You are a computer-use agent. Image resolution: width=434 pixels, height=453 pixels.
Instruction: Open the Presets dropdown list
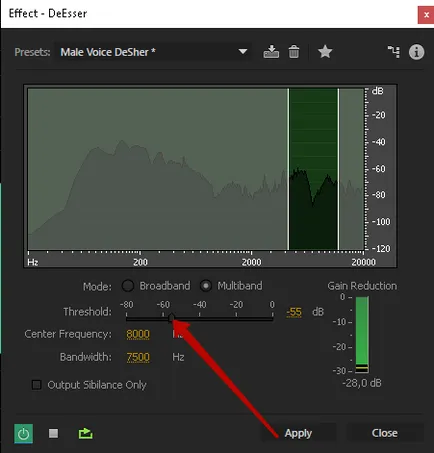tap(153, 52)
